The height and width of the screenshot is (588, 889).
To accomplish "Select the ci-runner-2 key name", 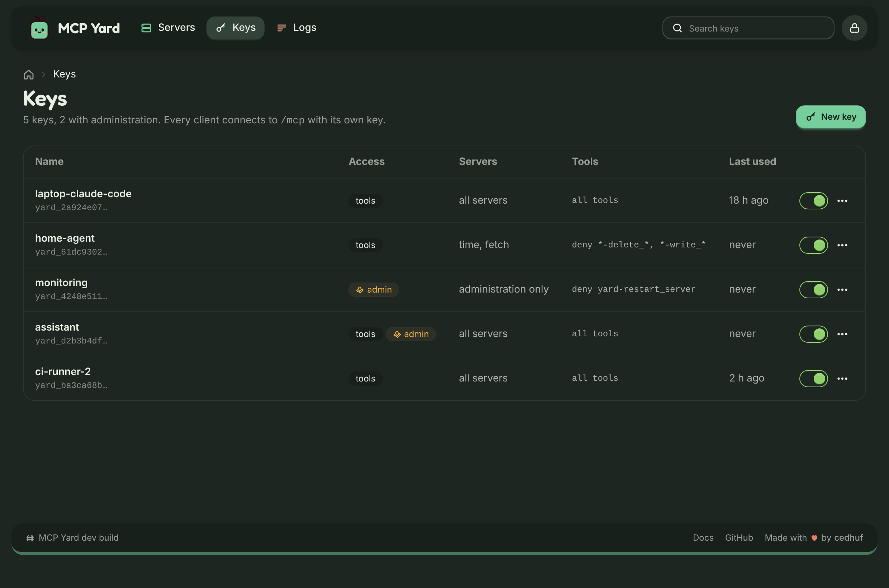I will [x=63, y=371].
